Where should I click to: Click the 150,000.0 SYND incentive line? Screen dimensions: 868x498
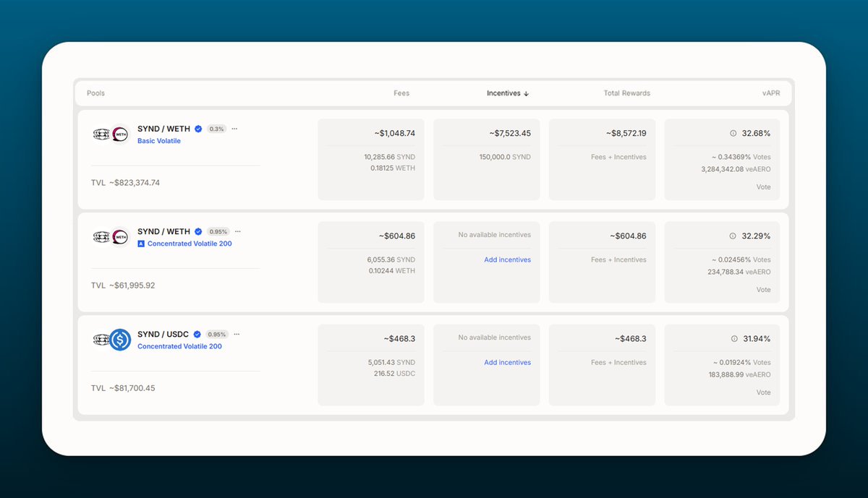505,157
